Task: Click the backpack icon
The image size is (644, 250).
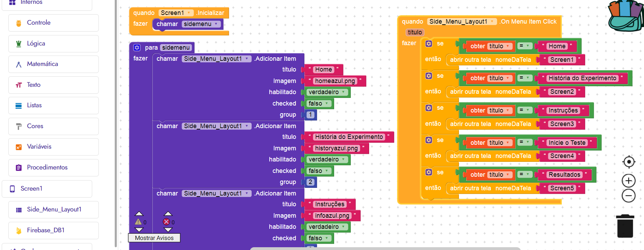Action: [626, 16]
